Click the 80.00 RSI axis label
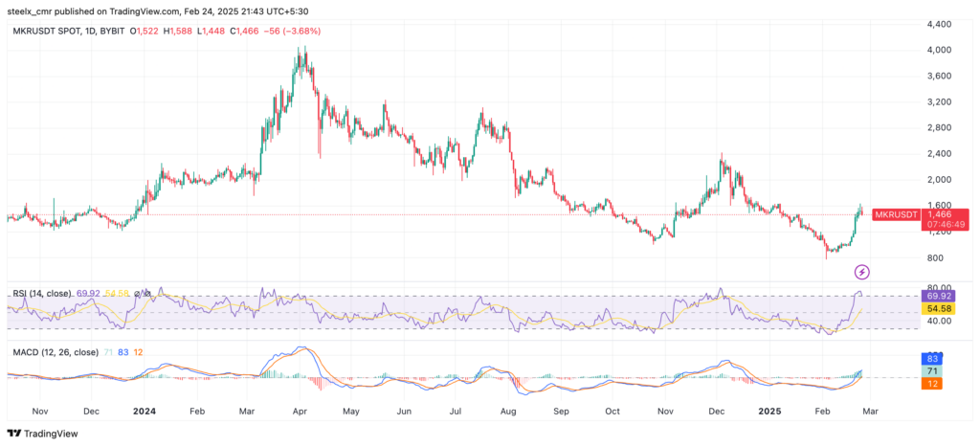 click(940, 287)
